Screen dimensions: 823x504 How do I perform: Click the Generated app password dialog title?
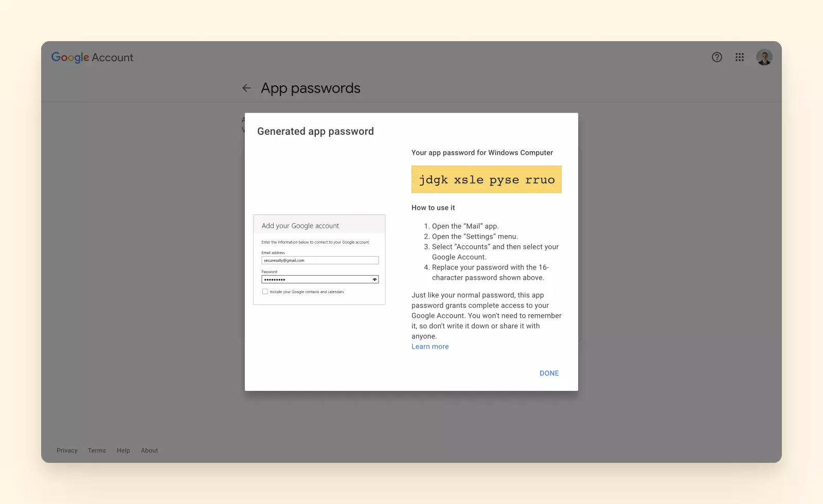[315, 131]
